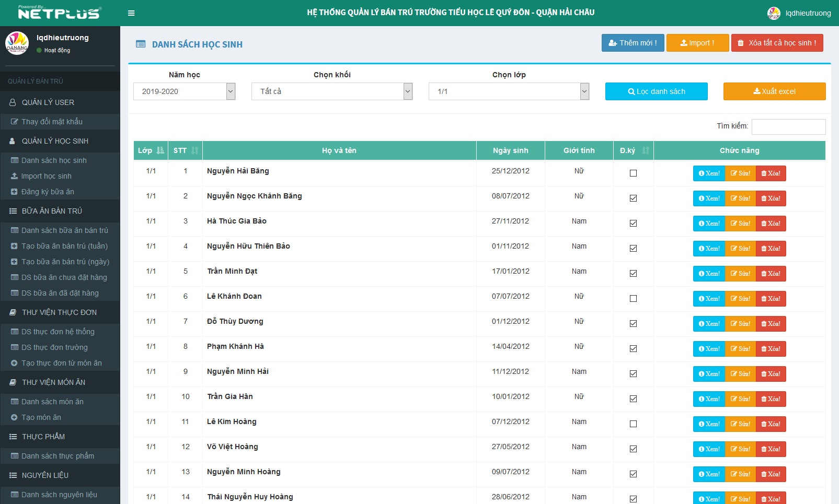This screenshot has height=504, width=839.
Task: Uncheck registration box for Nguyễn Minh Hoàng
Action: tap(633, 474)
